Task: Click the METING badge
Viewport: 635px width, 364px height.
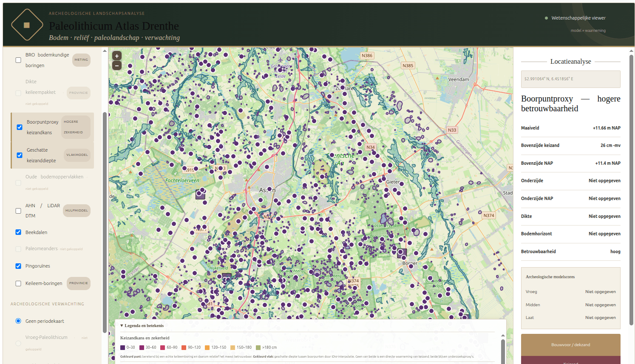Action: pos(81,60)
